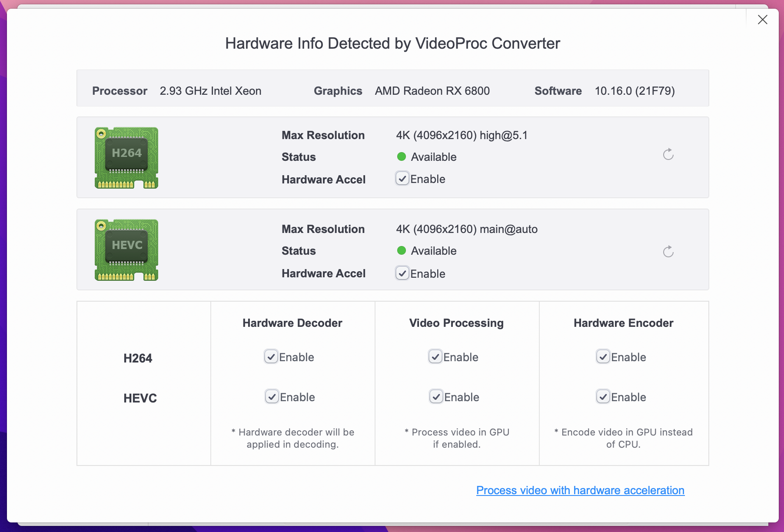Click the Hardware decoder will be applied note

[x=292, y=438]
